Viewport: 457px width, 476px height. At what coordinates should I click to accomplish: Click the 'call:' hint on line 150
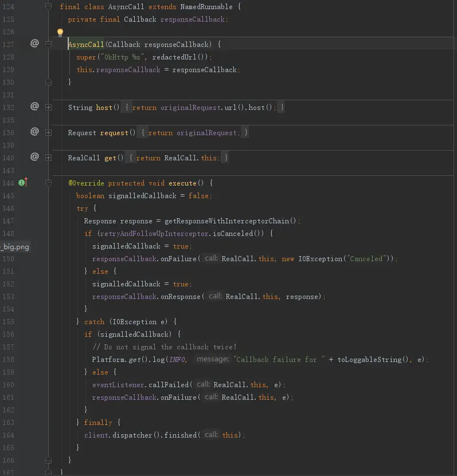tap(211, 258)
